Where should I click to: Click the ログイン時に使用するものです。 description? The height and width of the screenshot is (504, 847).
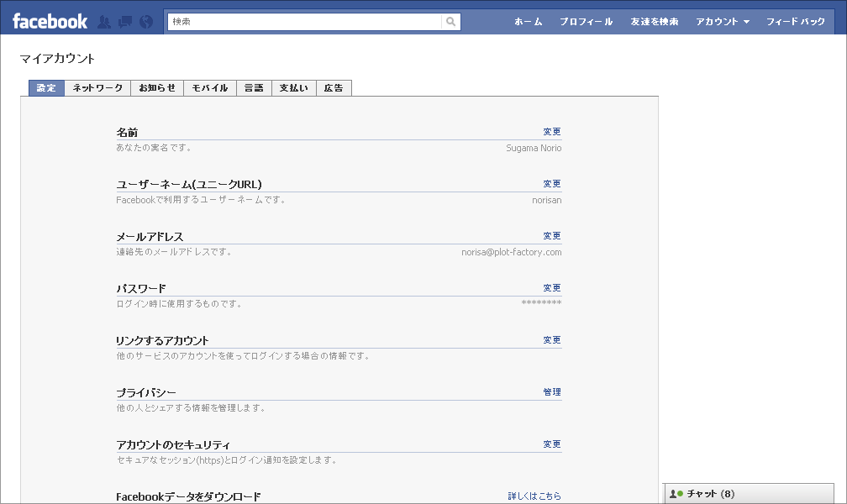[x=179, y=303]
